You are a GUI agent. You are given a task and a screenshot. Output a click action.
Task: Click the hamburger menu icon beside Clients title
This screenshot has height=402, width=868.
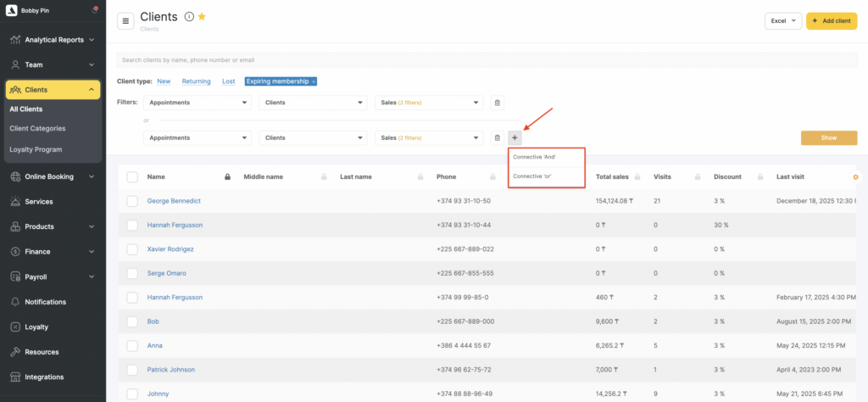125,21
